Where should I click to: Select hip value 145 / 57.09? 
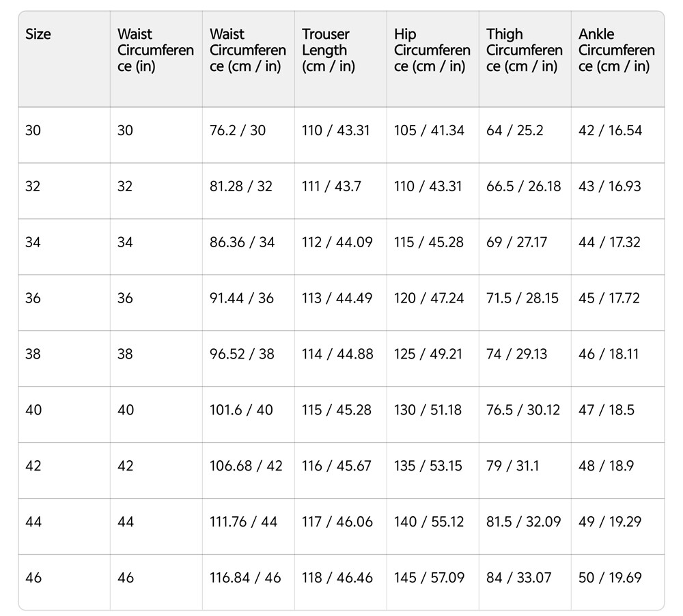(430, 578)
